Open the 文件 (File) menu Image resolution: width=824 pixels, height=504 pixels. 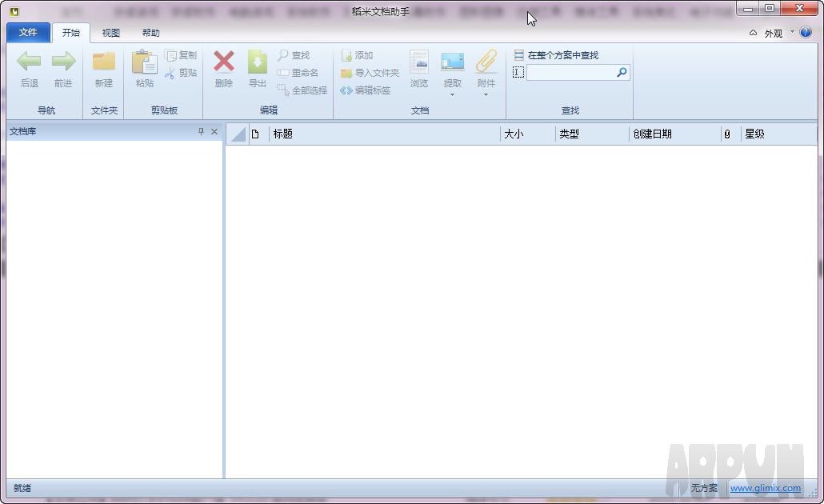pyautogui.click(x=28, y=33)
